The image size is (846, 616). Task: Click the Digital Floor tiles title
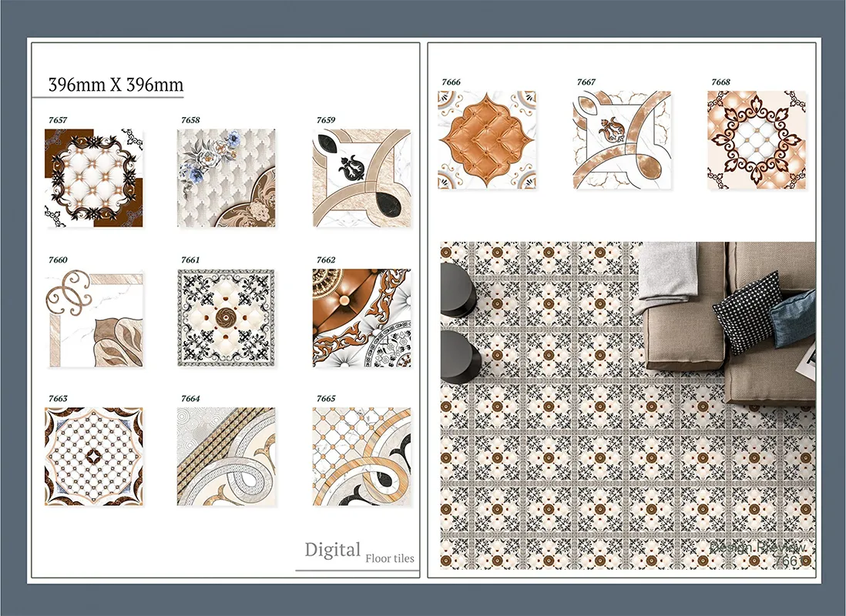[358, 552]
